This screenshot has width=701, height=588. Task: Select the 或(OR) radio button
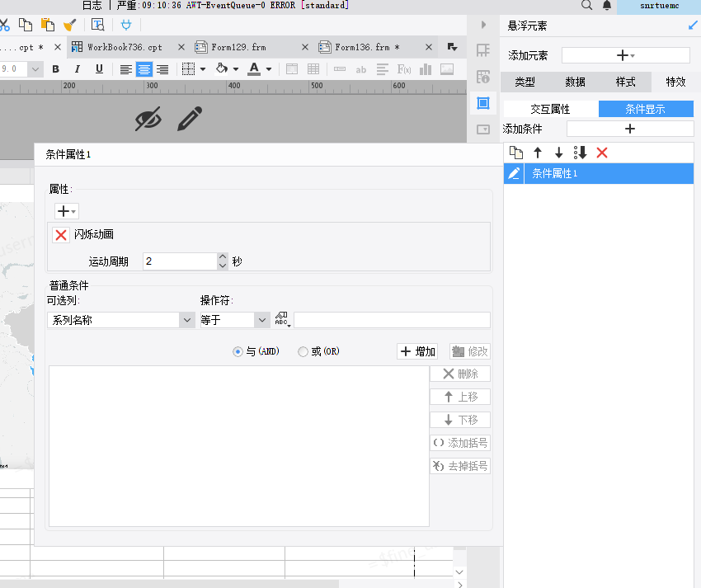303,352
